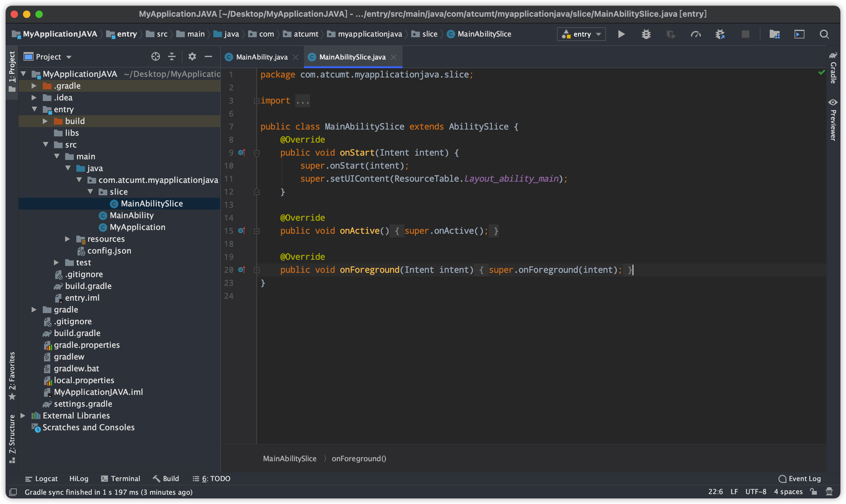Collapse the entry module node

click(34, 109)
